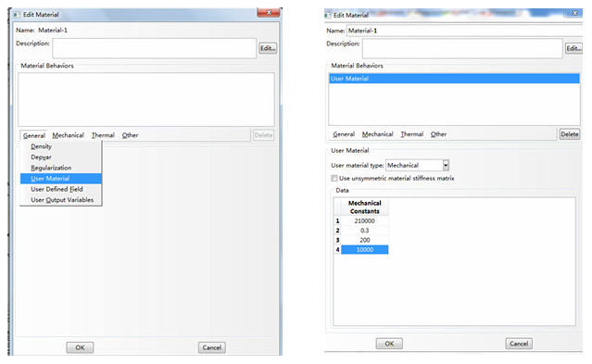Viewport: 592px width, 364px height.
Task: Click empty Material Behaviors list in left dialog
Action: pyautogui.click(x=146, y=99)
